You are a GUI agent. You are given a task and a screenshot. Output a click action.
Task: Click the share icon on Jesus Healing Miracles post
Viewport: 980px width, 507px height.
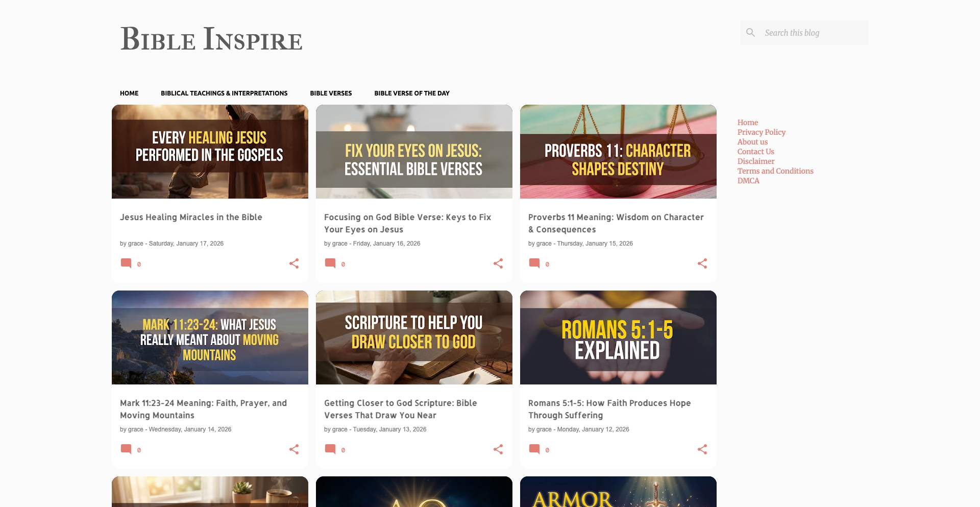(x=295, y=263)
